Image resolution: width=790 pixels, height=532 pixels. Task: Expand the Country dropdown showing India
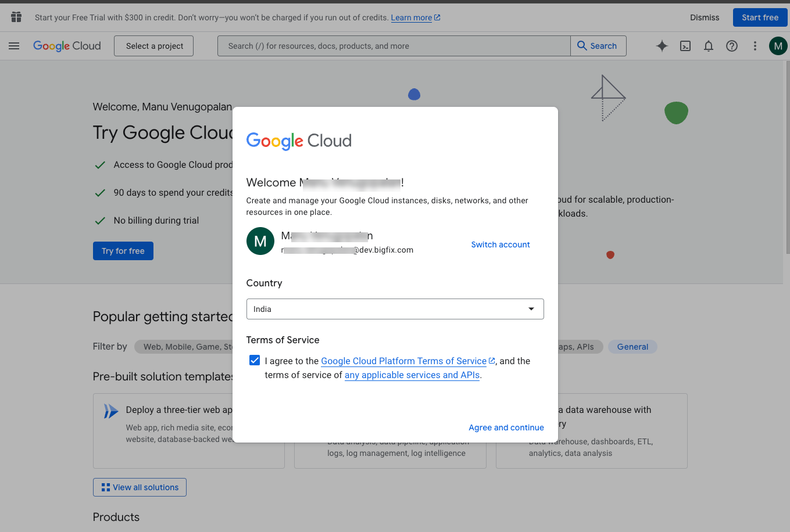395,309
